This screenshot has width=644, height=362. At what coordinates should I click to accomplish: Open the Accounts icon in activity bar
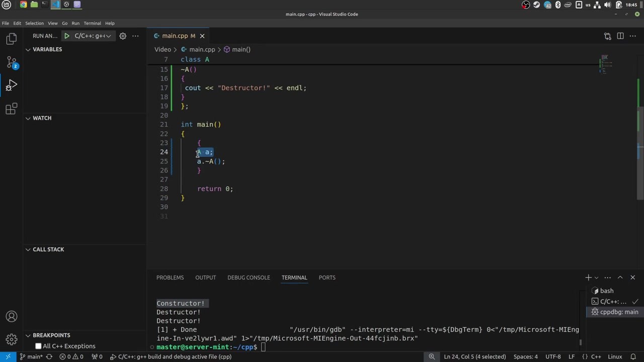[11, 316]
